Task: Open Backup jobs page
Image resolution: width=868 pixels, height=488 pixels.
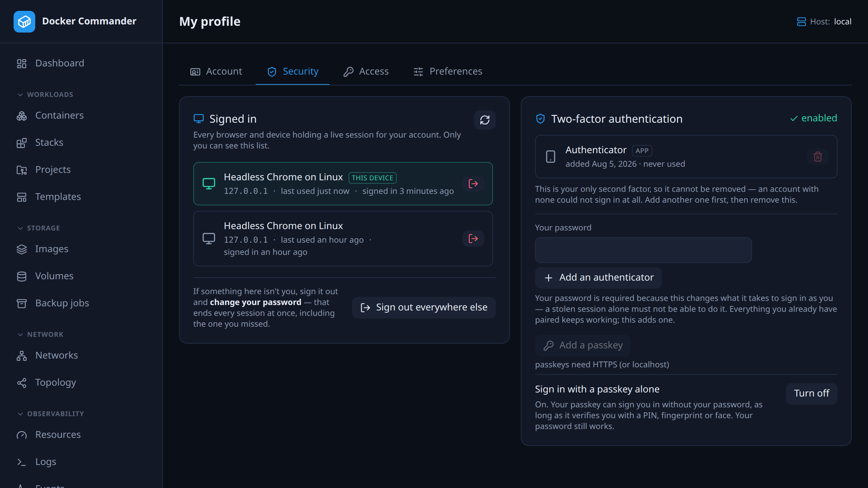Action: [x=81, y=303]
